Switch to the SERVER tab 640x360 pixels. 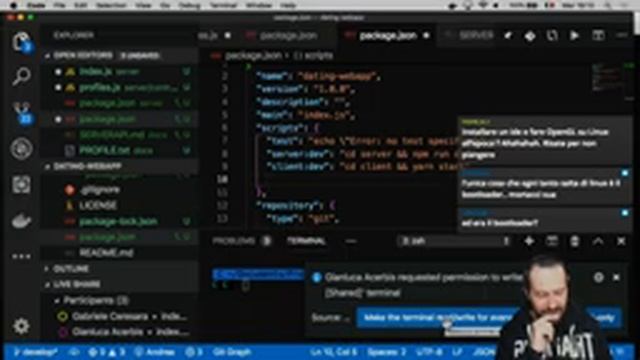(x=469, y=36)
